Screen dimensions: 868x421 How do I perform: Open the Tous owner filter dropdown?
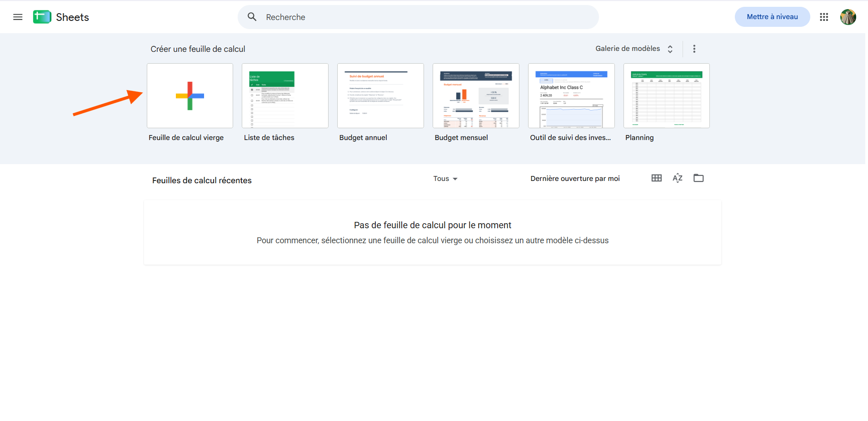445,179
